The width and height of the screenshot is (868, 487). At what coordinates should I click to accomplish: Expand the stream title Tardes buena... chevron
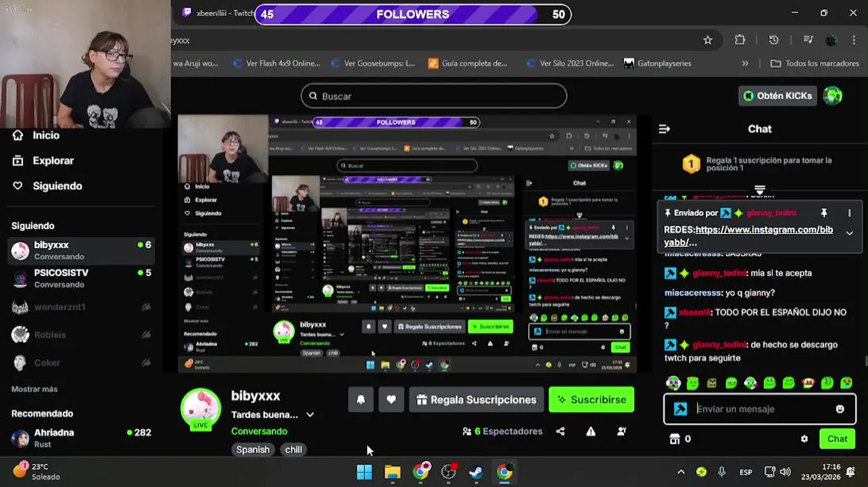310,415
